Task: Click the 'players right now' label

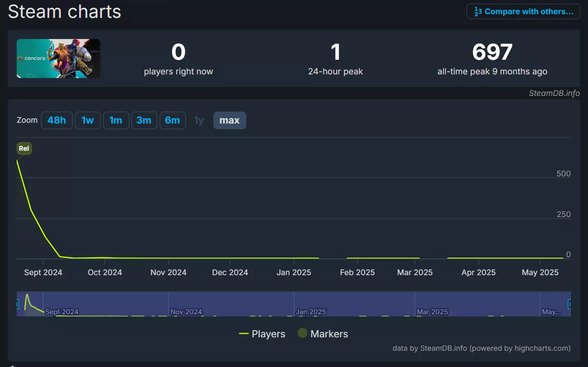Action: [178, 72]
